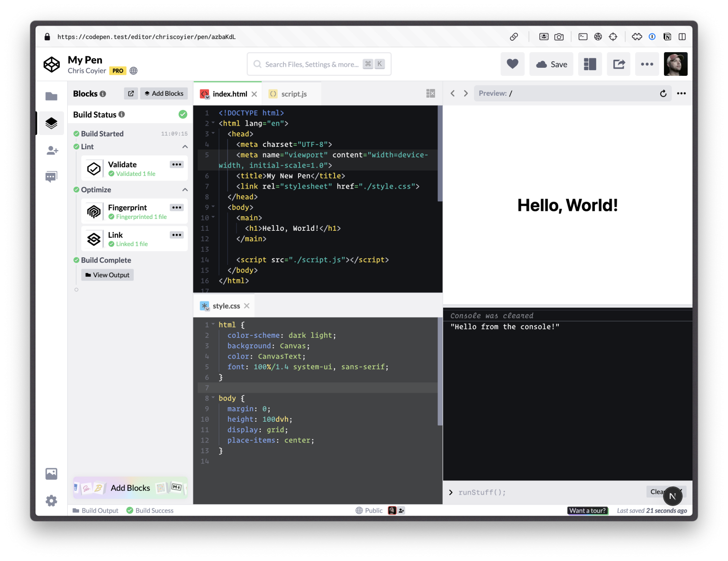Viewport: 728px width, 561px height.
Task: Select the Blocks layers icon in the sidebar
Action: coord(51,123)
